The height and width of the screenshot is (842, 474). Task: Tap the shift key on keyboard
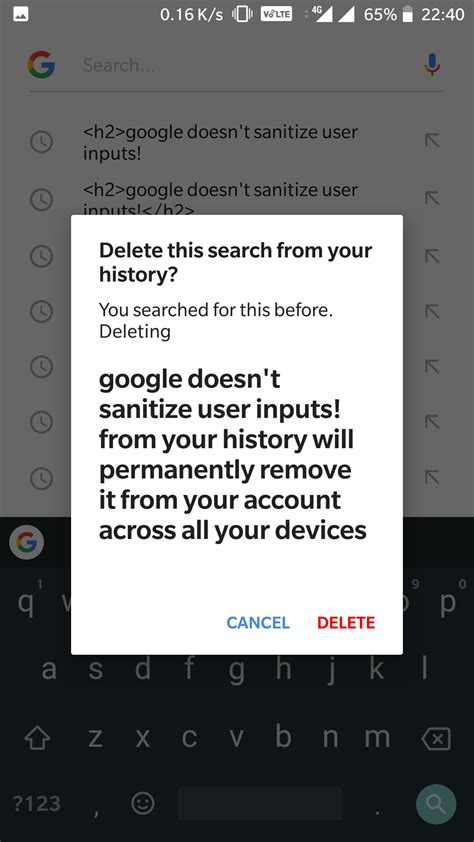coord(38,740)
